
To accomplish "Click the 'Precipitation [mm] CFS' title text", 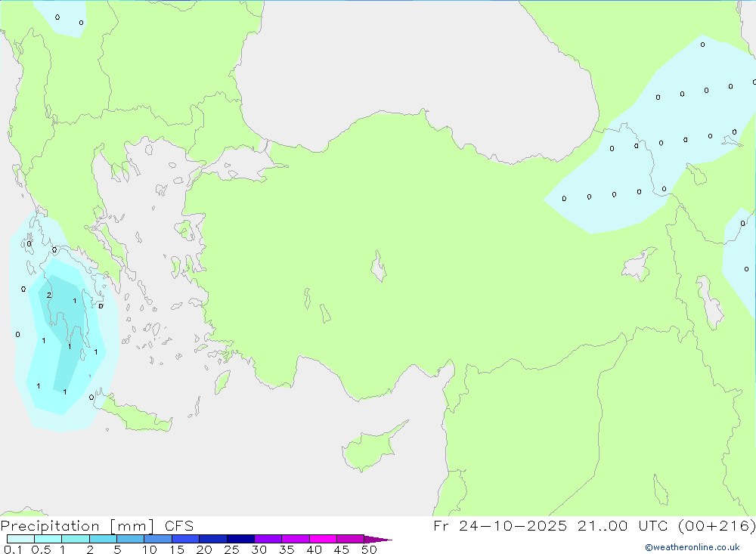I will [97, 526].
